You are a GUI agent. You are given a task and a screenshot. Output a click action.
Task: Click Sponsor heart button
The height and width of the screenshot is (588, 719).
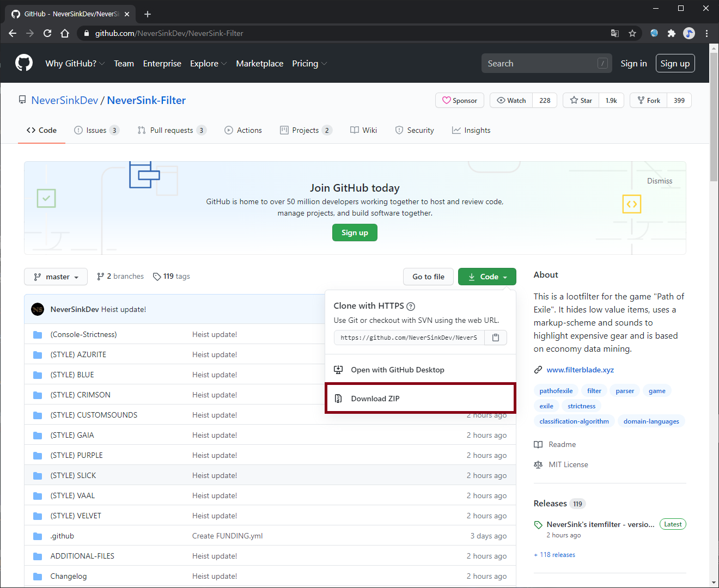[460, 100]
